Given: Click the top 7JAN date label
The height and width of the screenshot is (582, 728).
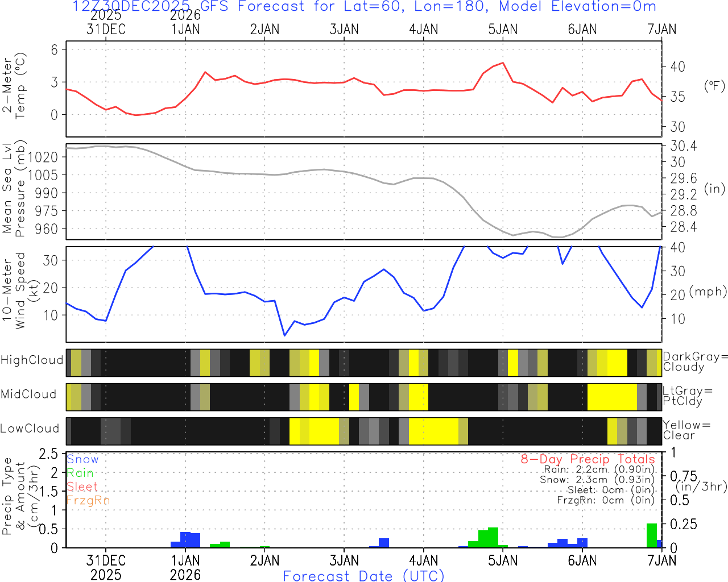Looking at the screenshot, I should (x=662, y=29).
